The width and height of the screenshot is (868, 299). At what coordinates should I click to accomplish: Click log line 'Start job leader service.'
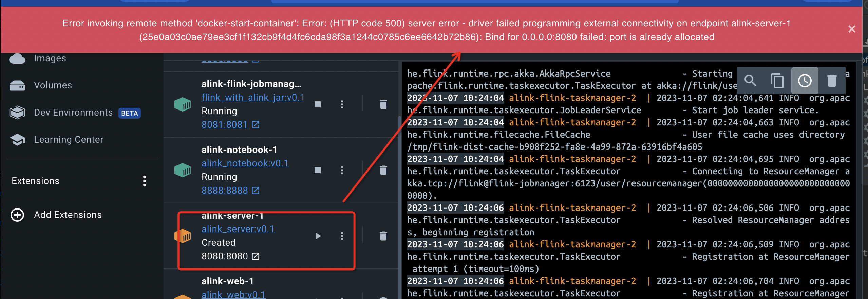755,111
